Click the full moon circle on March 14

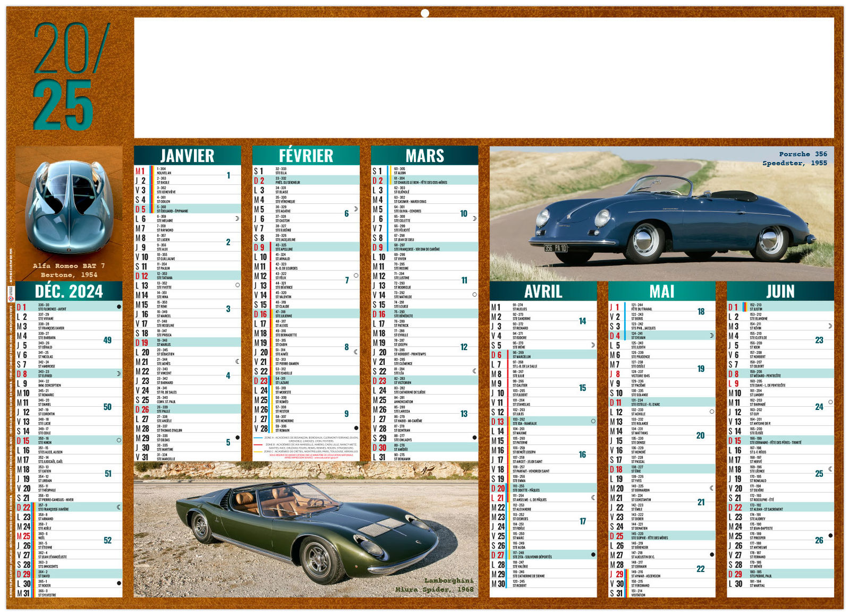click(x=474, y=295)
